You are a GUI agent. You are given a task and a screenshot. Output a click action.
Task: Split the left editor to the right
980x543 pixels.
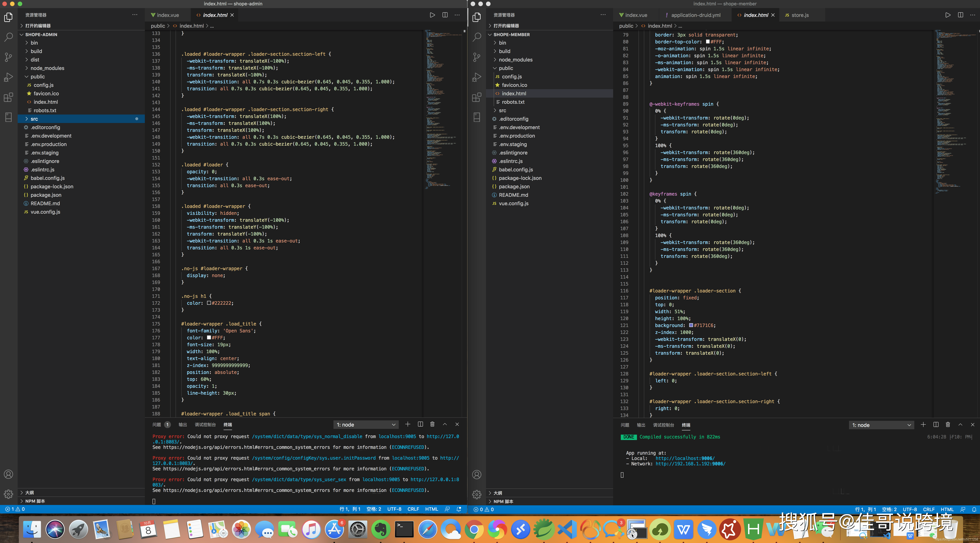tap(445, 15)
